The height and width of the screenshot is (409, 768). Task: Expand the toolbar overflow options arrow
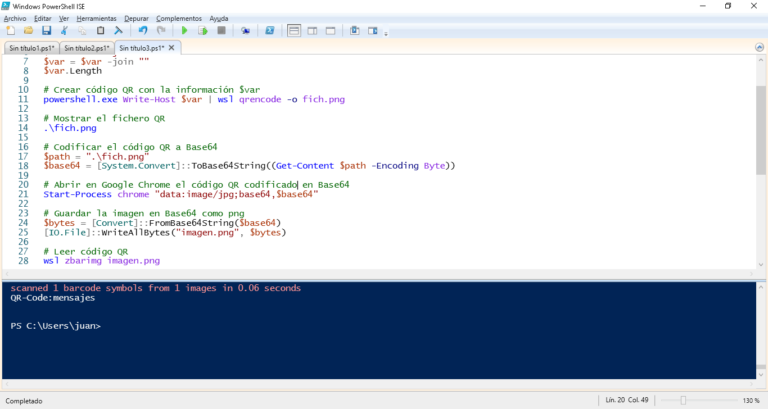tap(386, 33)
